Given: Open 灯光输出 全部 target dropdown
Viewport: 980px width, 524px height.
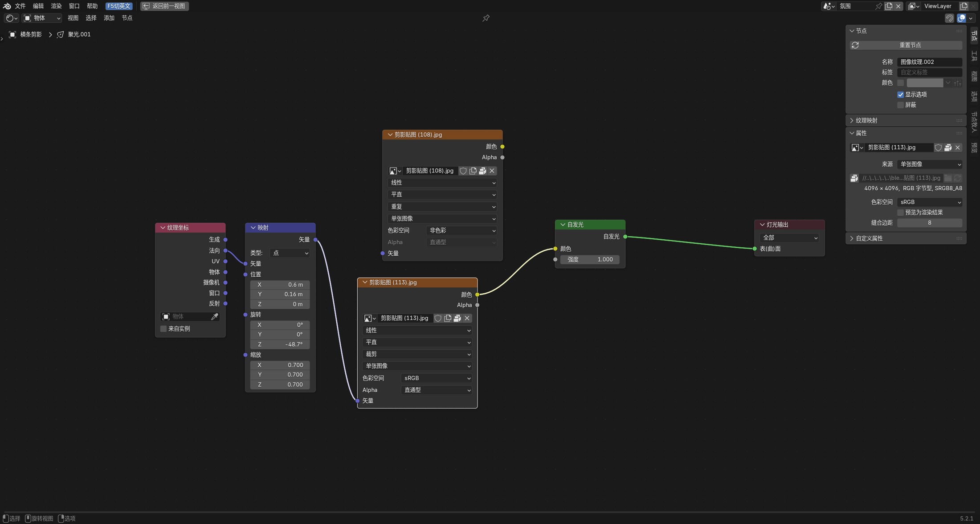Looking at the screenshot, I should 789,237.
